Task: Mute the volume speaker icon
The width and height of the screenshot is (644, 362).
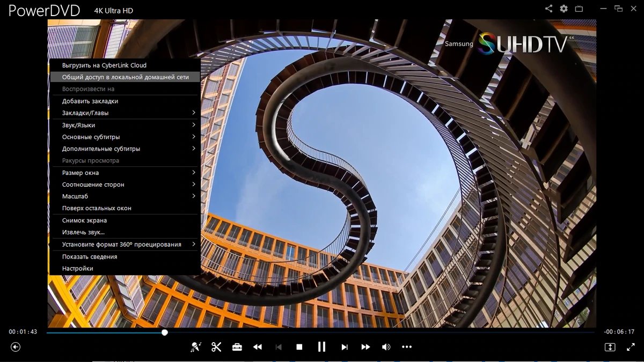Action: pos(386,347)
